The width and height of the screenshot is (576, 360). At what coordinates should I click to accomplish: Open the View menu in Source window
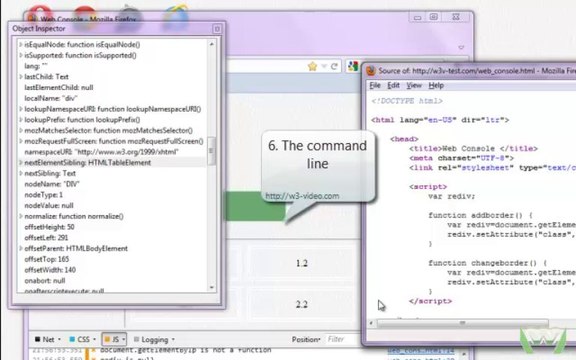click(414, 85)
